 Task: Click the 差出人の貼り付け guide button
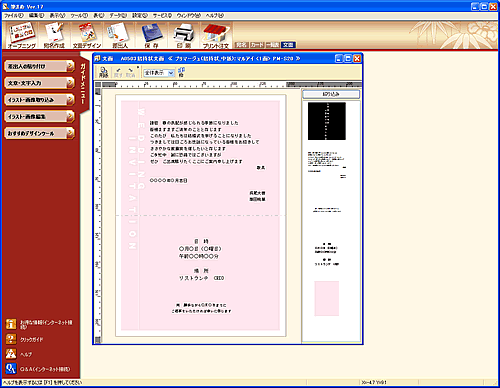(x=39, y=66)
